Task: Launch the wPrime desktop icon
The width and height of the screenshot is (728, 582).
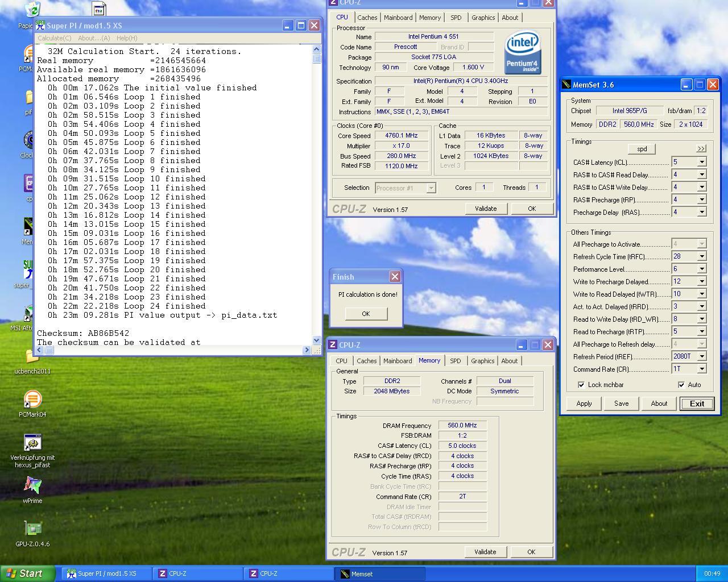Action: point(32,485)
